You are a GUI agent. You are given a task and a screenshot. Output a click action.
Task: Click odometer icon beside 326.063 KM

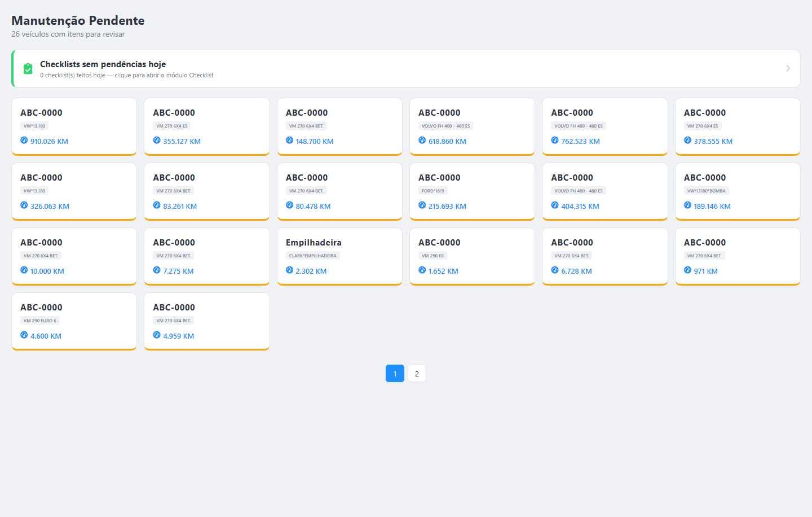[x=24, y=205]
